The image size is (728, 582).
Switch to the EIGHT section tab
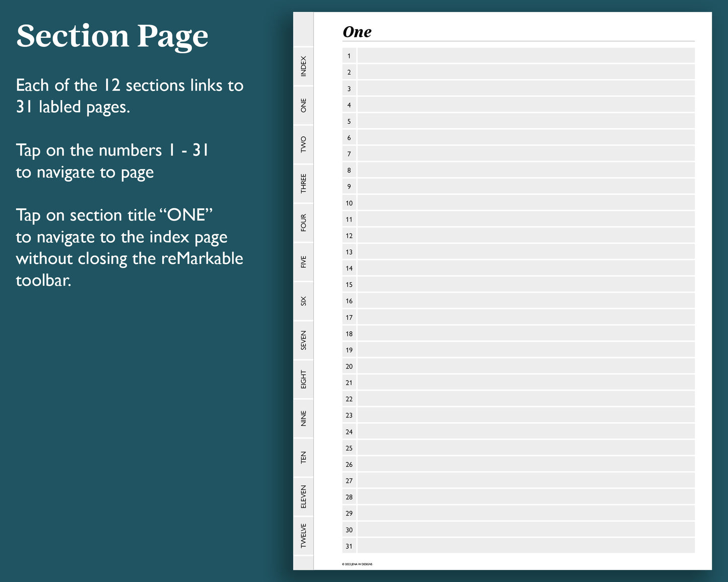pos(303,380)
